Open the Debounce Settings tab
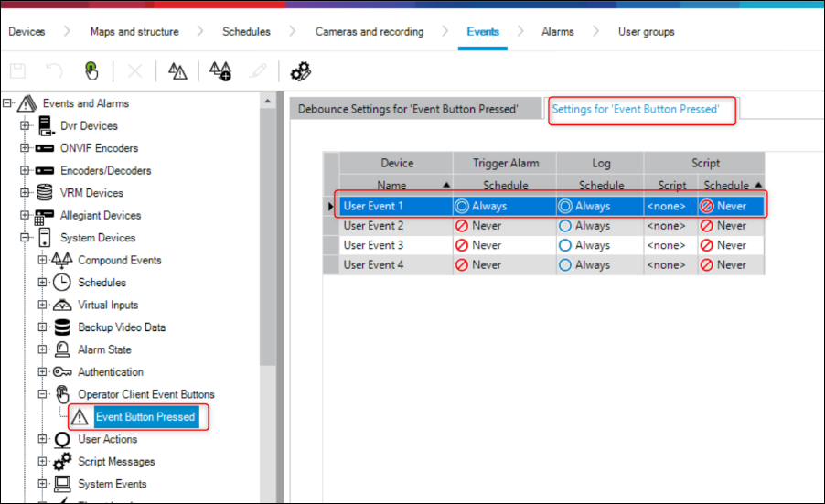Image resolution: width=825 pixels, height=504 pixels. 408,109
